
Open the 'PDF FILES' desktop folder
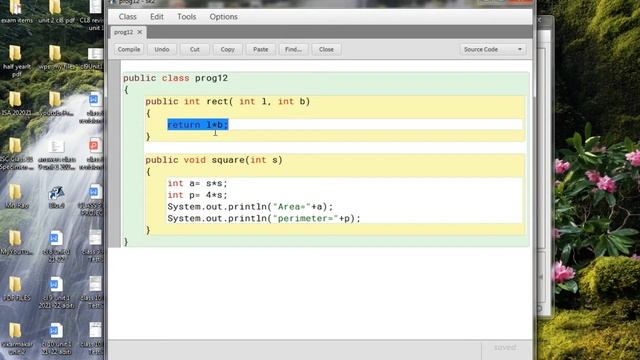point(15,285)
